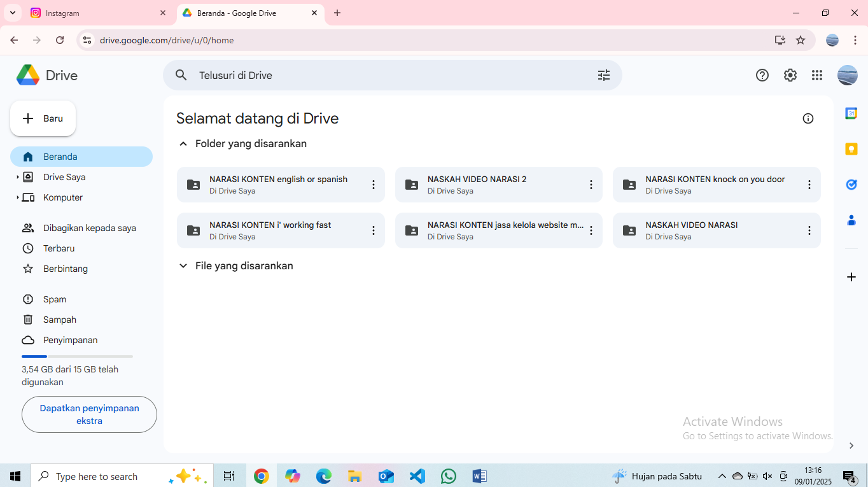Collapse 'Folder yang disarankan' section
This screenshot has height=487, width=868.
point(183,144)
